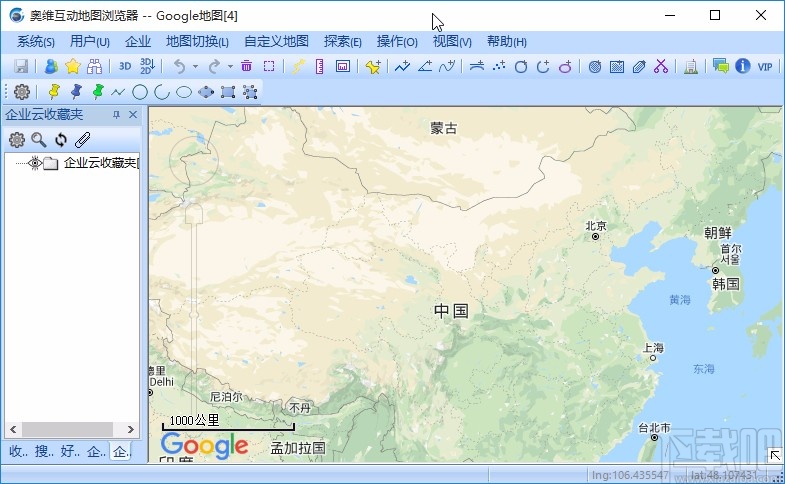Click the add arc line icon

[x=477, y=66]
